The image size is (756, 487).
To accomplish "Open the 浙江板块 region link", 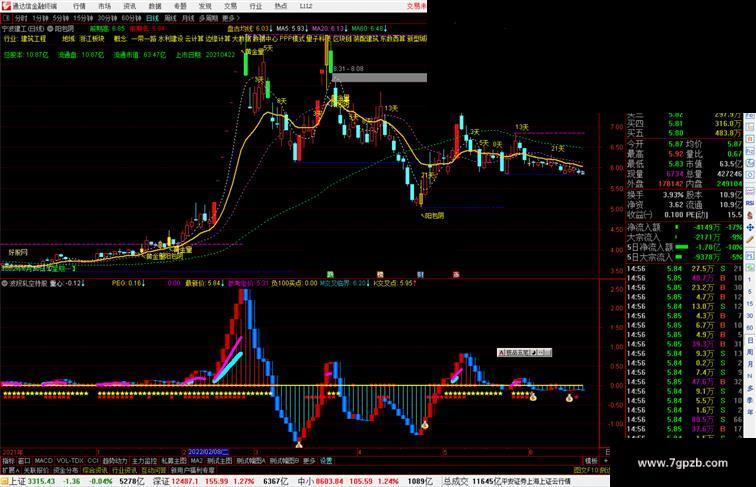I will 92,39.
